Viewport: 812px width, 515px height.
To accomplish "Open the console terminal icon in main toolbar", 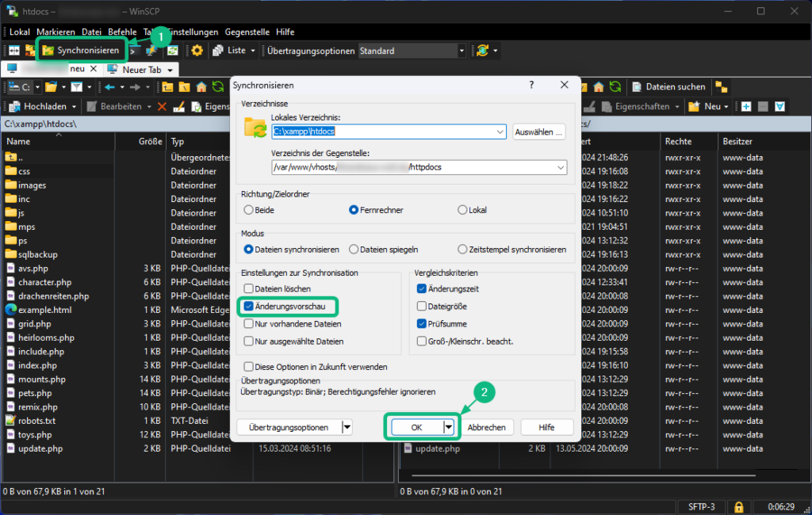I will click(x=133, y=51).
